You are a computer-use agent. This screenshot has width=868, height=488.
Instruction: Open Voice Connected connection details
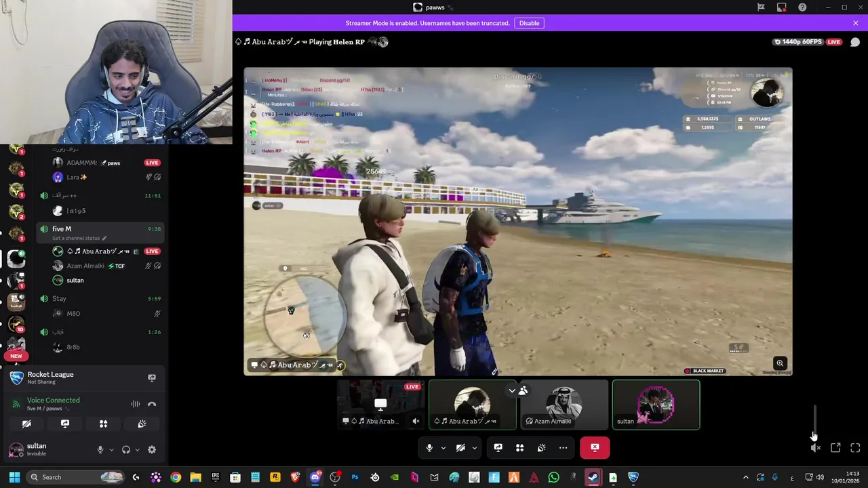[53, 400]
